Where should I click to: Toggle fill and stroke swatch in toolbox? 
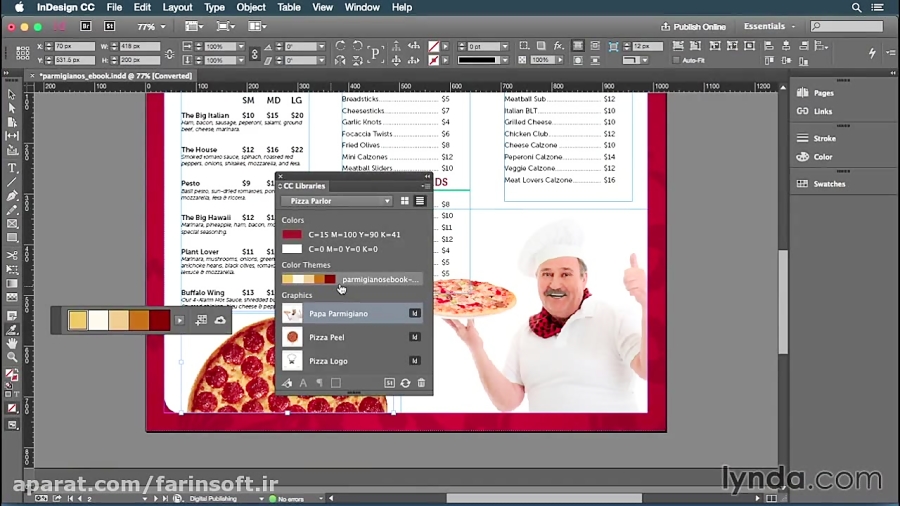(11, 374)
